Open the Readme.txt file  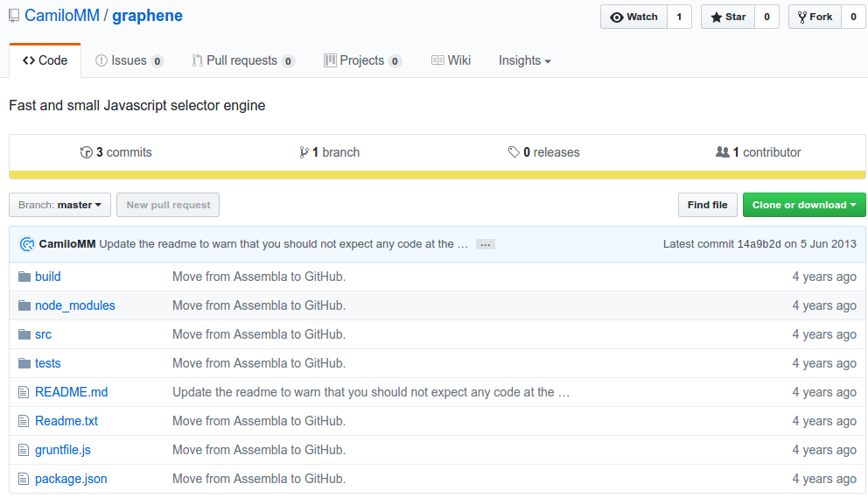pos(66,421)
